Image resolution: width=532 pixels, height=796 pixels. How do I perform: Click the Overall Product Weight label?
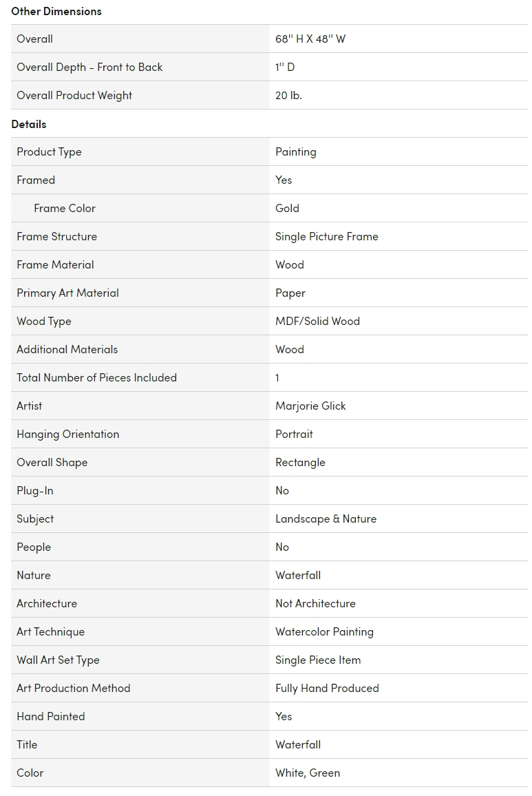tap(74, 96)
